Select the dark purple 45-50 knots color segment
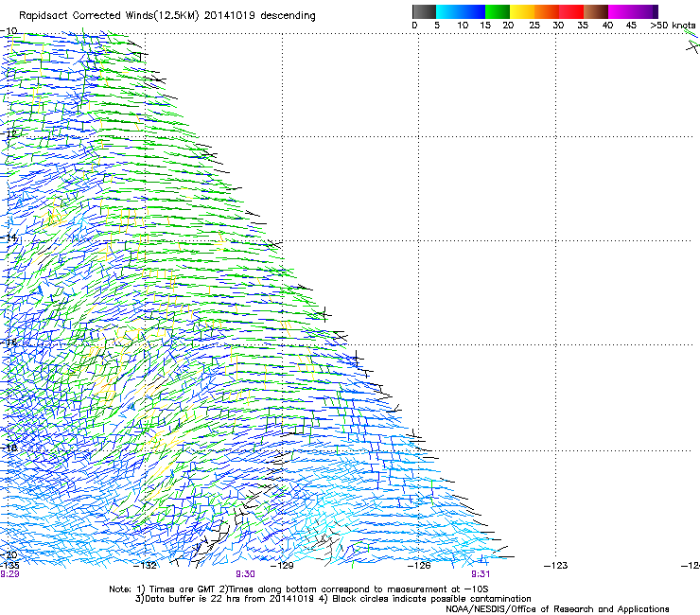The image size is (700, 615). pyautogui.click(x=645, y=11)
